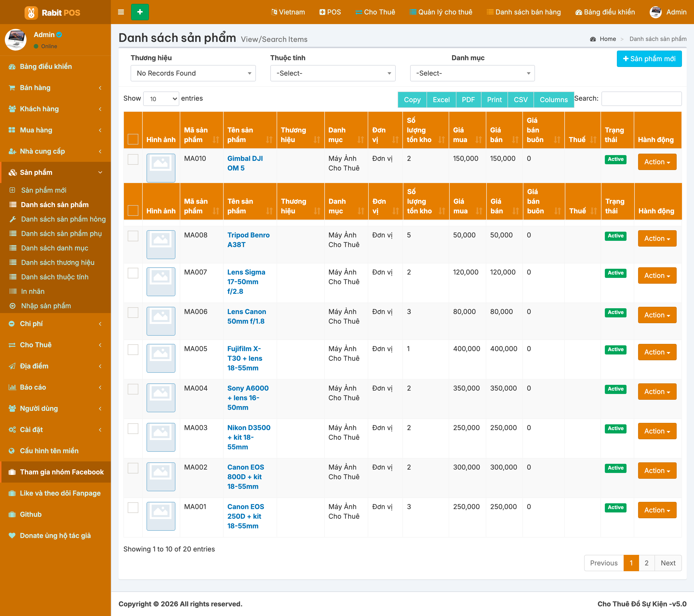The width and height of the screenshot is (694, 616).
Task: Open Danh sách bán hàng in the top navigation
Action: click(x=524, y=12)
